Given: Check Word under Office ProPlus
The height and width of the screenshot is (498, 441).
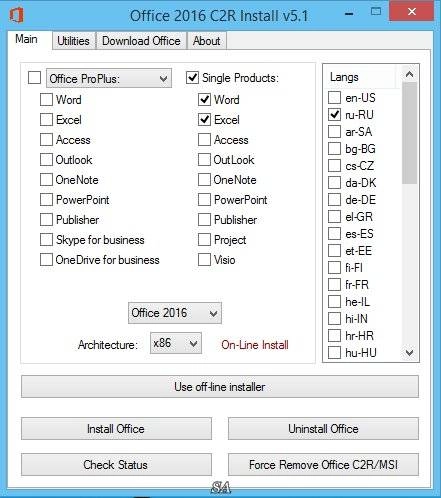Looking at the screenshot, I should point(46,100).
